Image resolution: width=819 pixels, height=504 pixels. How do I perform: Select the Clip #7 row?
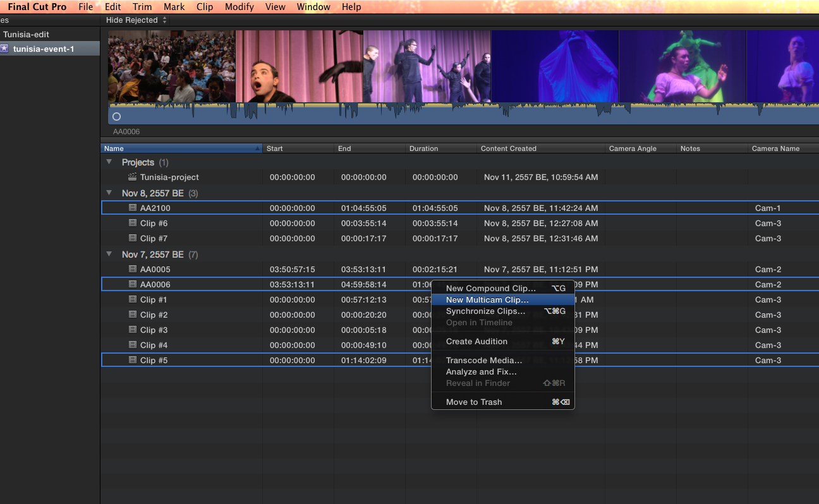[459, 238]
